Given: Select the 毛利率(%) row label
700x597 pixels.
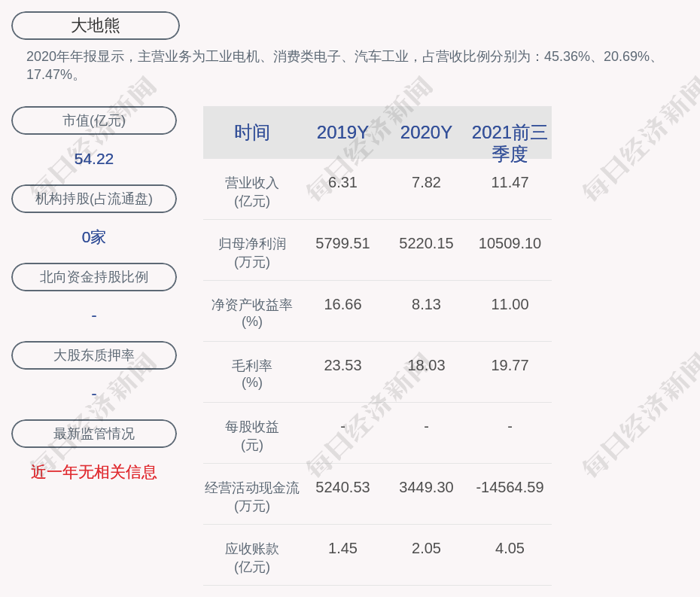Looking at the screenshot, I should pyautogui.click(x=251, y=374).
